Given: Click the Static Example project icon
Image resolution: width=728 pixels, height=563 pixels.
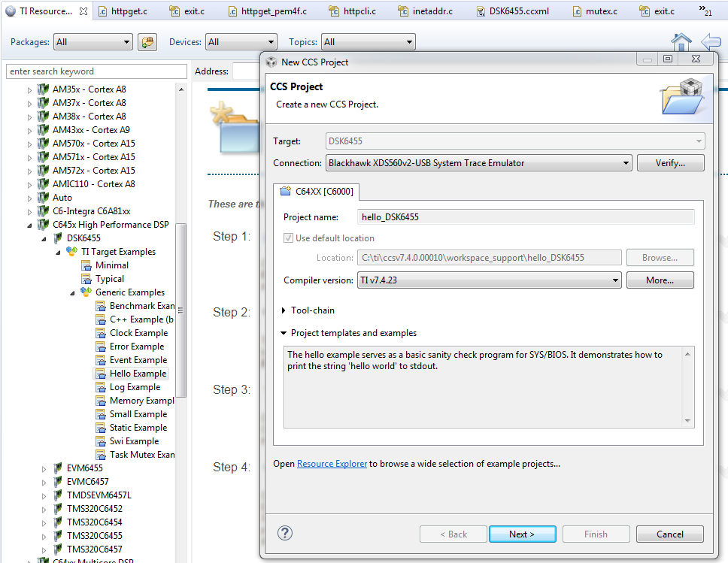Looking at the screenshot, I should 101,428.
